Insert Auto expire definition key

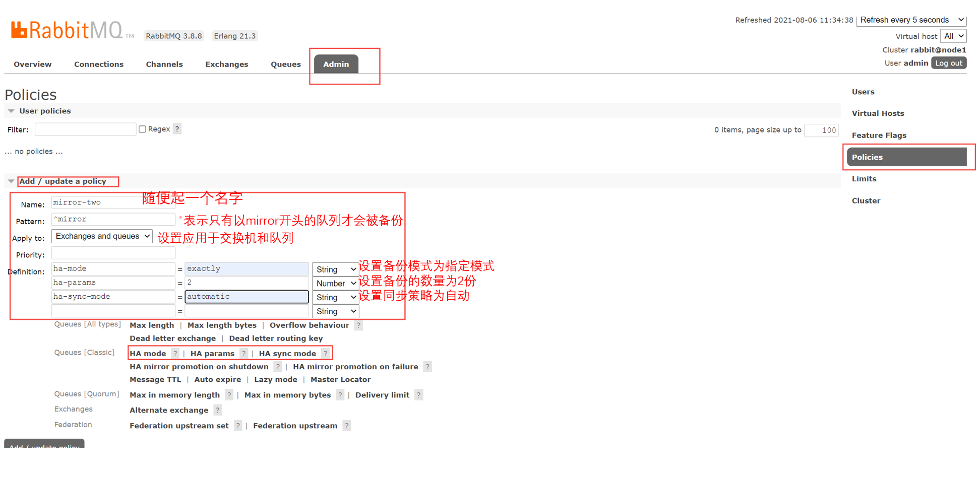218,380
